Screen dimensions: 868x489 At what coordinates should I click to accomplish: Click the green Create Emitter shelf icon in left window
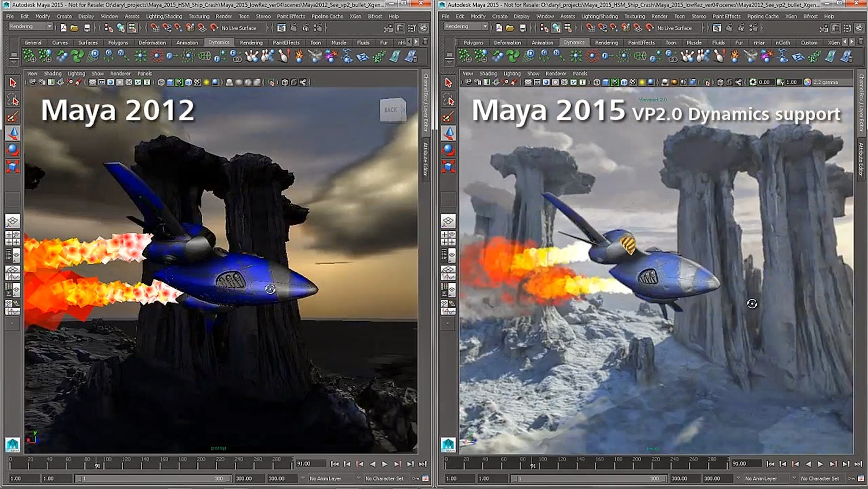(30, 55)
